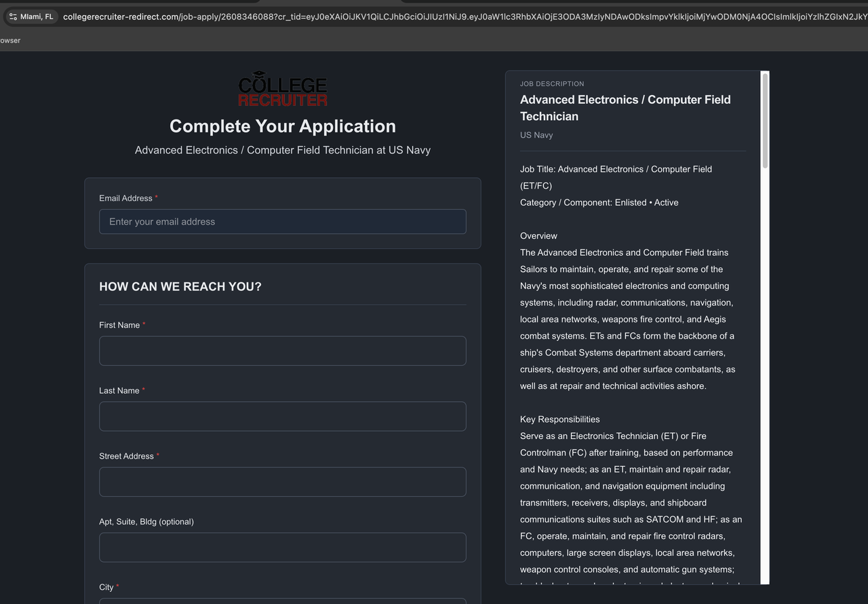Click the job description panel scrollbar

point(765,121)
